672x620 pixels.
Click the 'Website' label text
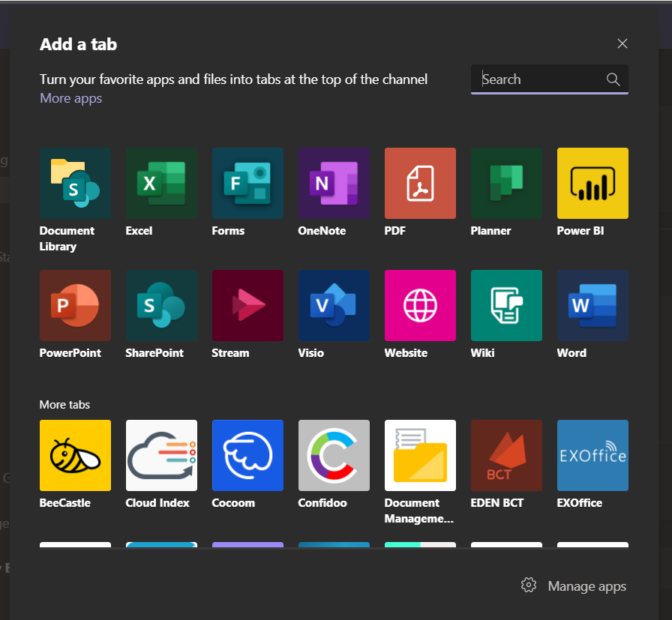coord(406,353)
